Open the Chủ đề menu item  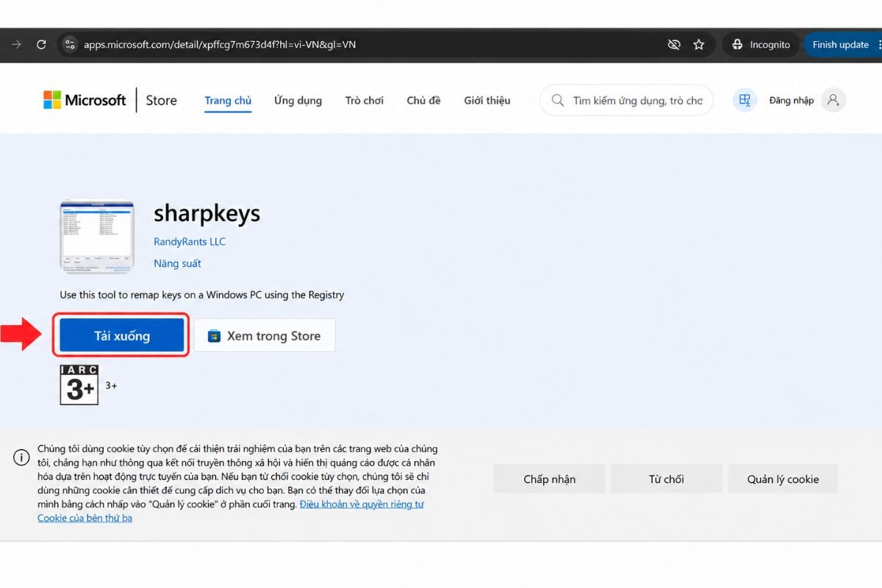423,101
